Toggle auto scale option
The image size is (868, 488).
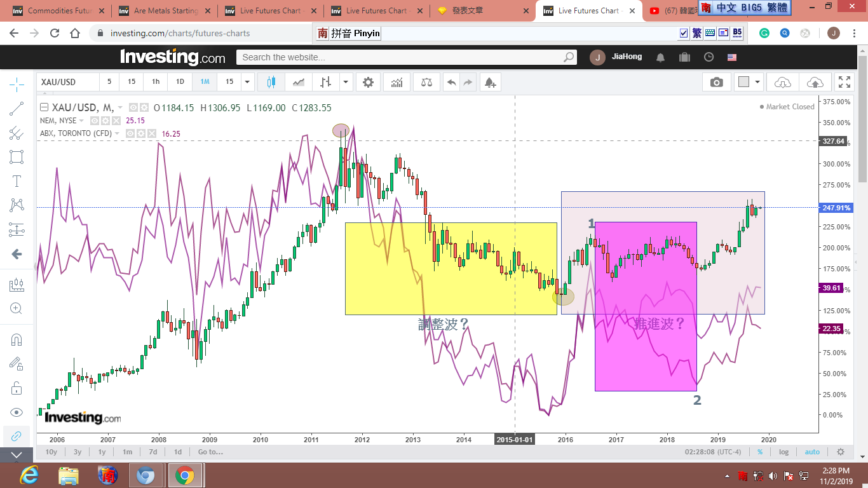pos(812,452)
